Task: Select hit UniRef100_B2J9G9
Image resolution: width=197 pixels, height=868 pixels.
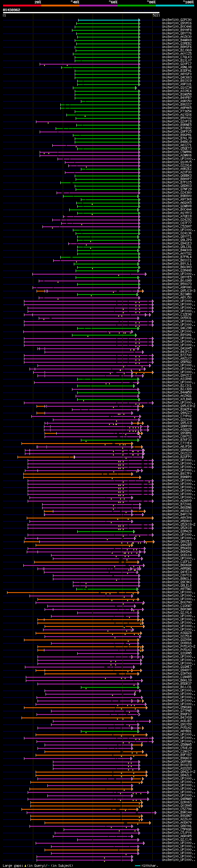Action: pos(177,50)
